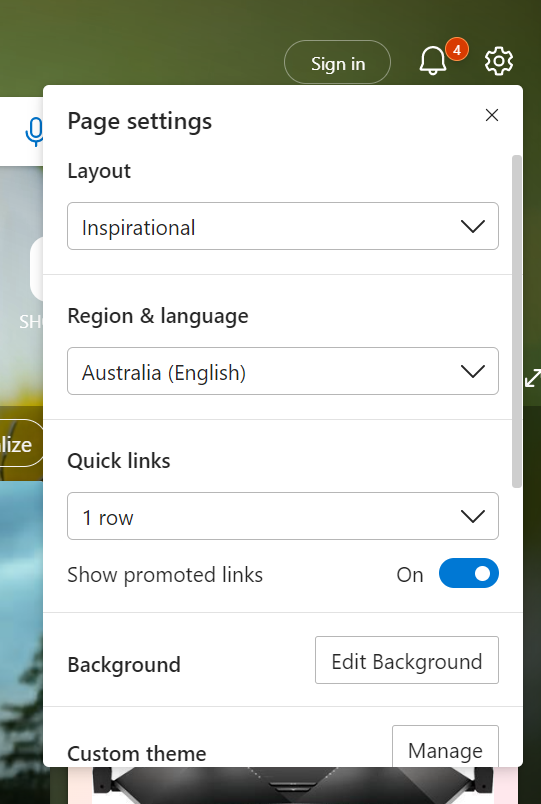This screenshot has height=804, width=541.
Task: Turn off Show promoted links toggle
Action: click(469, 573)
